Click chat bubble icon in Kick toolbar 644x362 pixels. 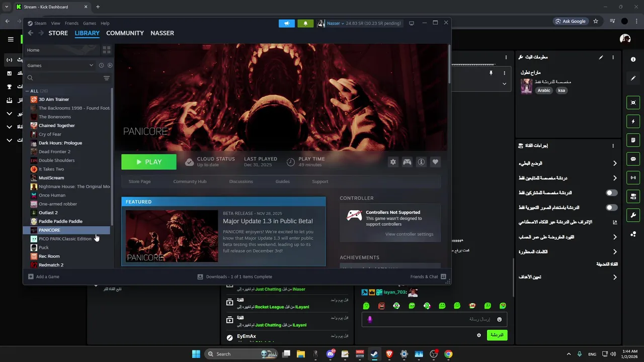(x=633, y=159)
